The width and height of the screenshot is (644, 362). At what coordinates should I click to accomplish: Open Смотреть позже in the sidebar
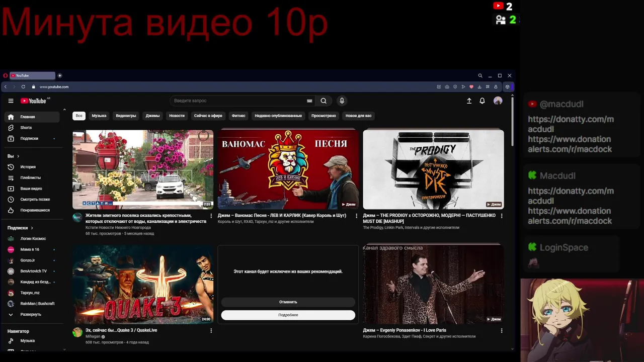(32, 199)
